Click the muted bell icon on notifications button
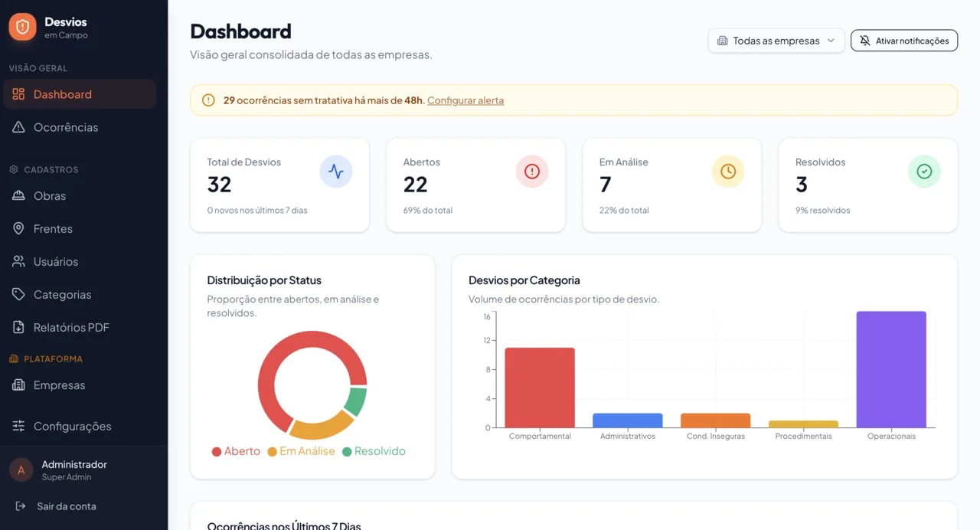Image resolution: width=980 pixels, height=530 pixels. 865,41
